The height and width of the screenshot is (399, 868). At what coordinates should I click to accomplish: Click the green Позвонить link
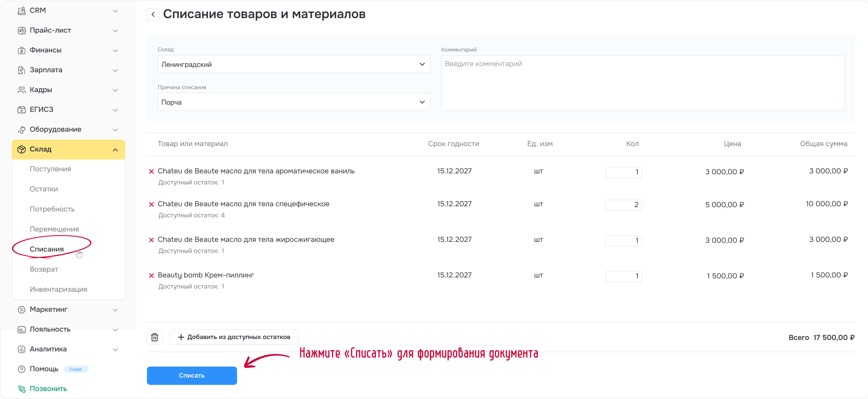48,389
